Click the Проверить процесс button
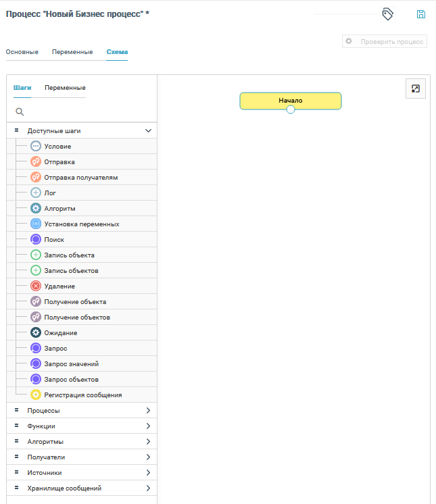This screenshot has width=436, height=504. tap(385, 41)
